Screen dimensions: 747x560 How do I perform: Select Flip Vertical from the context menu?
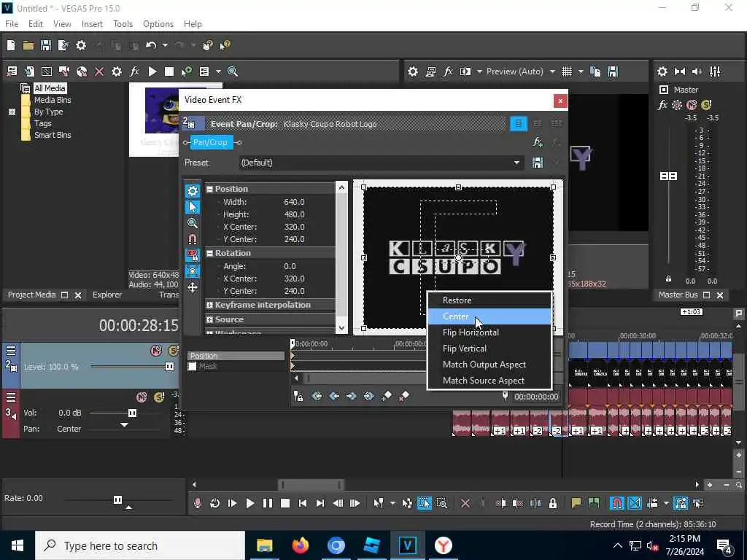(489, 349)
